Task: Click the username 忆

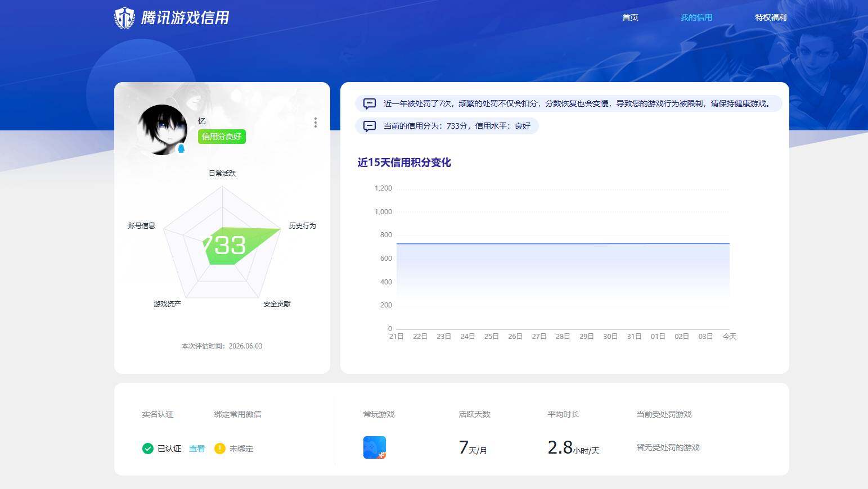Action: pyautogui.click(x=202, y=121)
